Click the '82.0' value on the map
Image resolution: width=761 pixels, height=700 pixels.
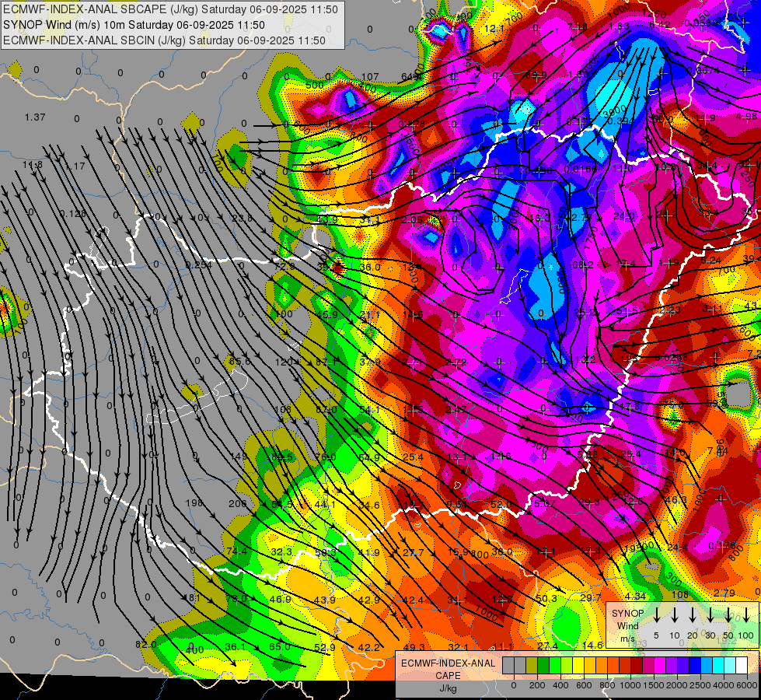point(145,645)
